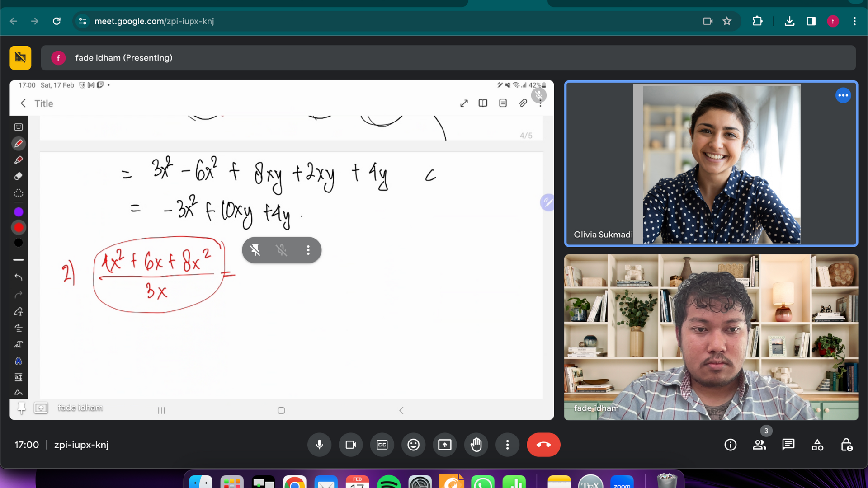
Task: Turn on closed captions
Action: click(382, 445)
